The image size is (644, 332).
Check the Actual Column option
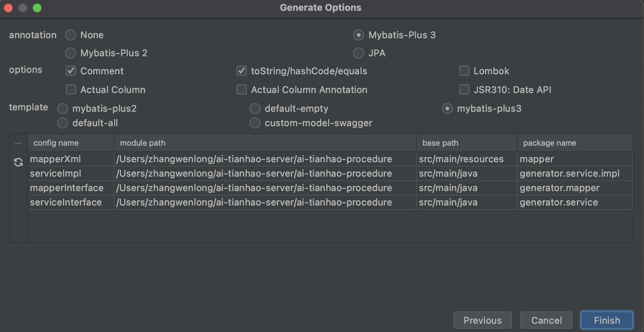pos(71,90)
